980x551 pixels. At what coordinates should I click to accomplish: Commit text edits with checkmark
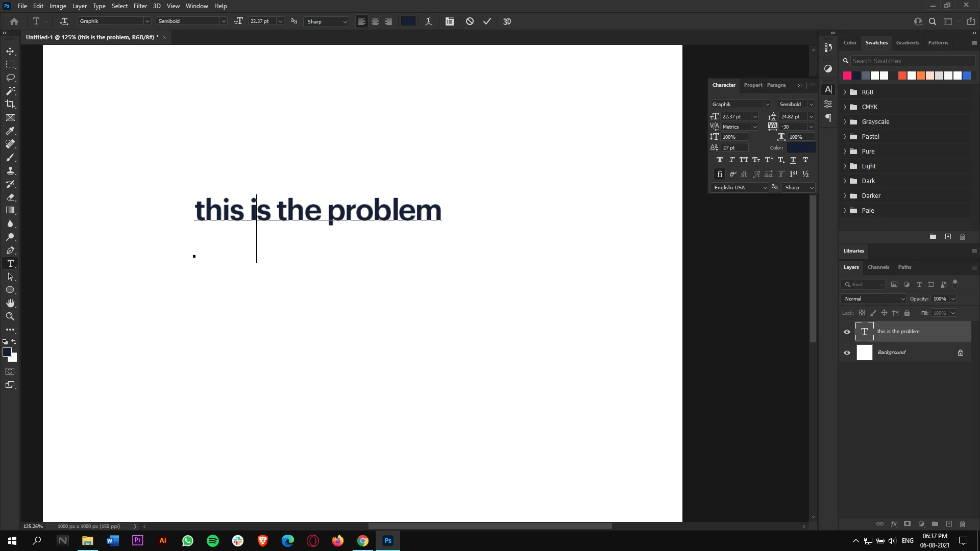pyautogui.click(x=487, y=21)
